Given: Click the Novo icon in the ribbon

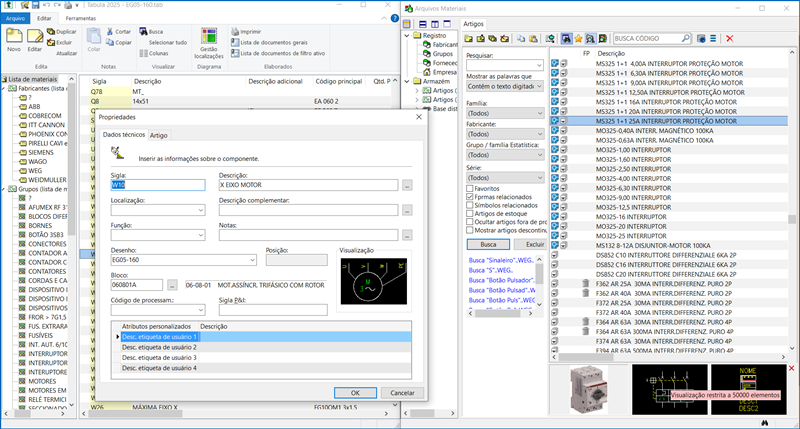Looking at the screenshot, I should (x=14, y=36).
